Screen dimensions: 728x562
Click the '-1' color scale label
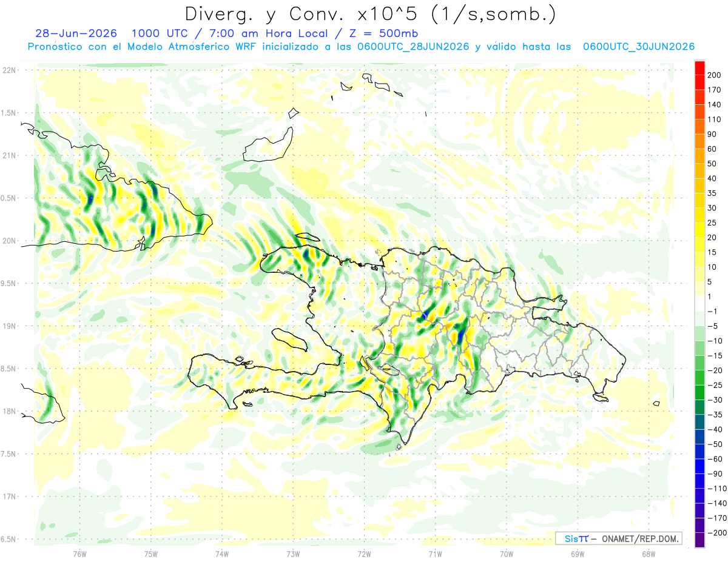point(713,312)
